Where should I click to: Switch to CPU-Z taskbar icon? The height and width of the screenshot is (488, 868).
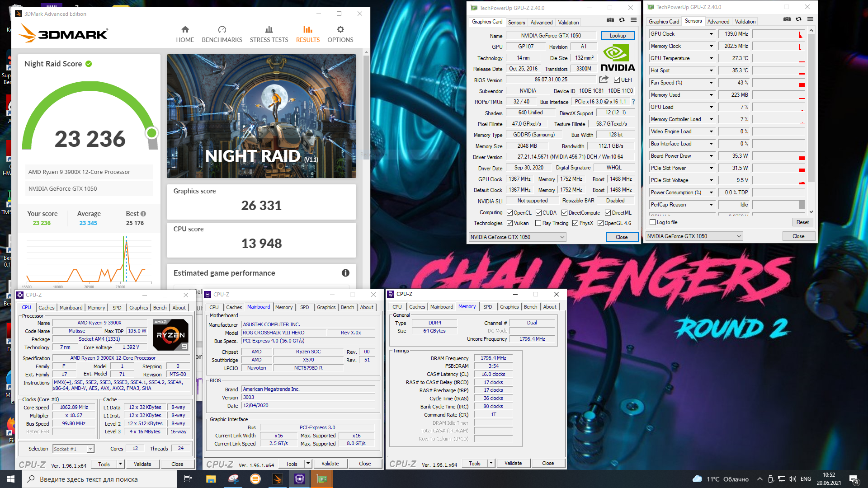[x=300, y=479]
